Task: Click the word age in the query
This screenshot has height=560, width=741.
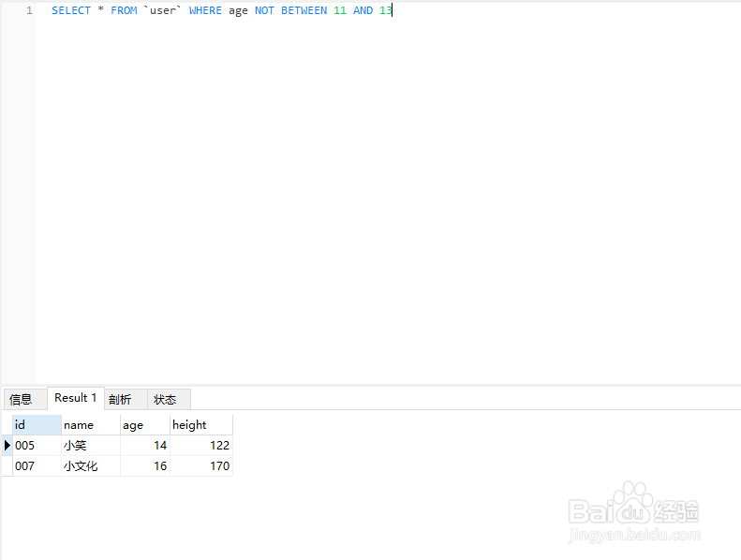Action: pyautogui.click(x=238, y=11)
